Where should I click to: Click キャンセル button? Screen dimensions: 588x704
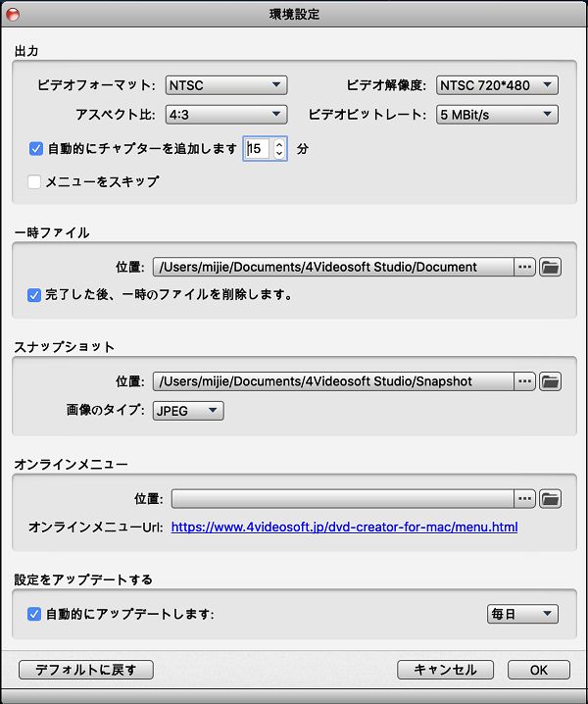pos(445,670)
